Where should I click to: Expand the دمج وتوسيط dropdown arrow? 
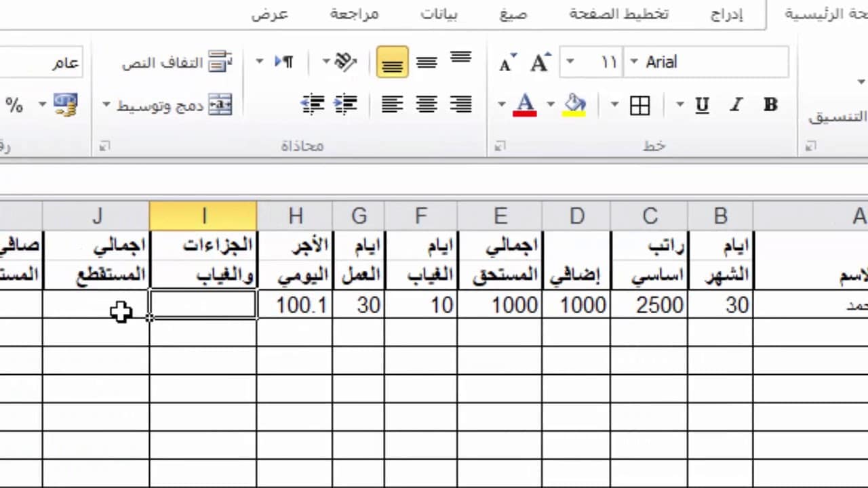pyautogui.click(x=106, y=105)
